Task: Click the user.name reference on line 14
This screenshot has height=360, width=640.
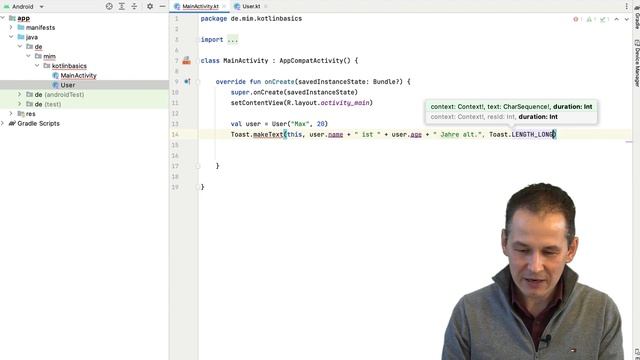Action: pyautogui.click(x=326, y=134)
